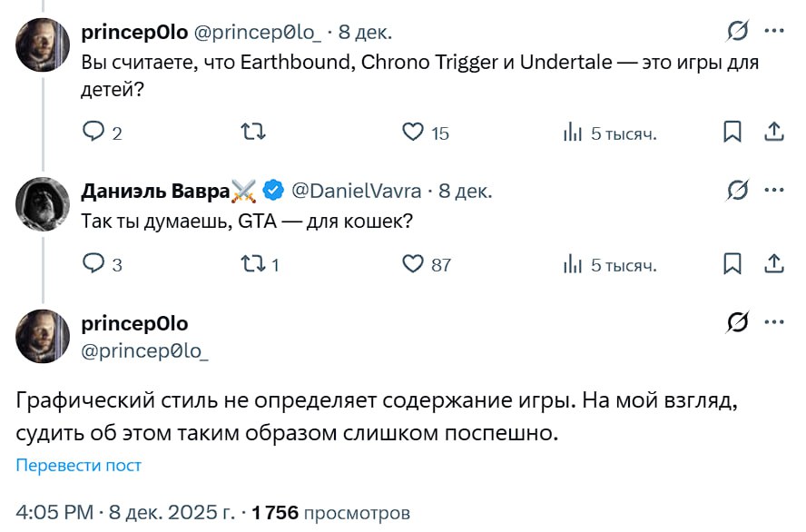Click Grok icon on the main post
The width and height of the screenshot is (806, 532).
738,322
